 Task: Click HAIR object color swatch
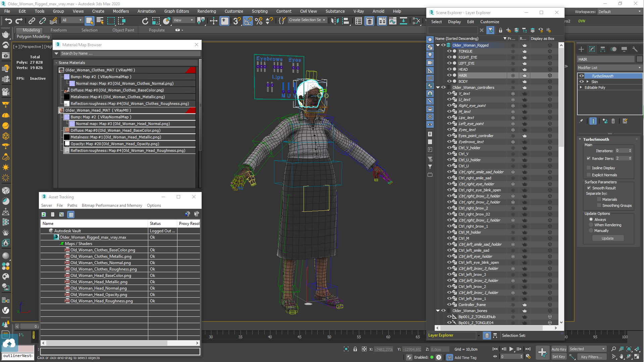(639, 59)
